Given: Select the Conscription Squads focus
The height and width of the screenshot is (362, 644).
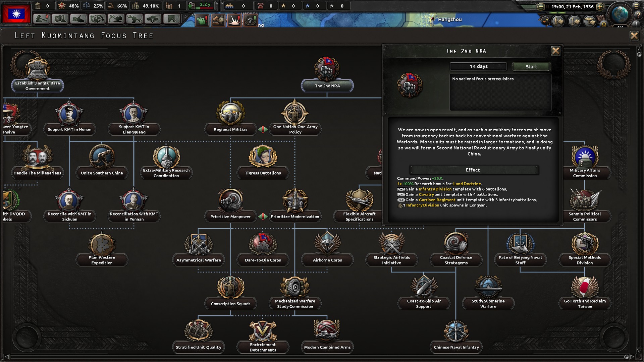Looking at the screenshot, I should [x=230, y=292].
